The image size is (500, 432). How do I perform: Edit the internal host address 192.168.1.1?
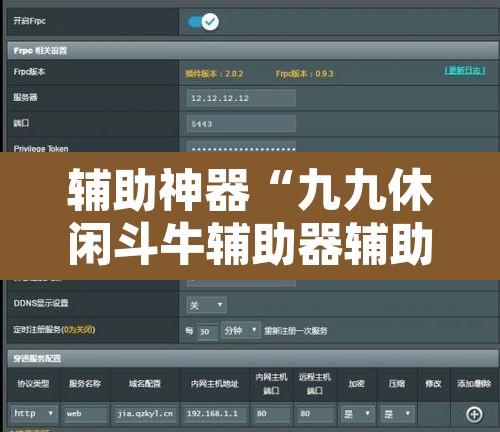coord(215,414)
